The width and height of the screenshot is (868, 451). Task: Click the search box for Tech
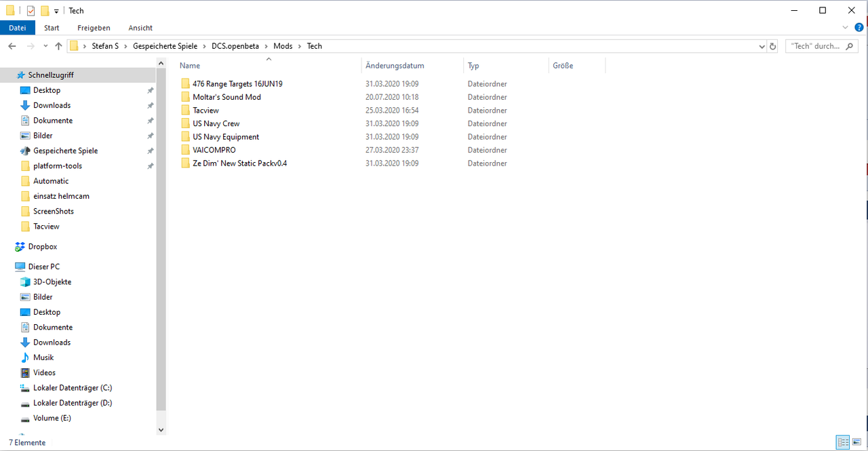tap(823, 46)
